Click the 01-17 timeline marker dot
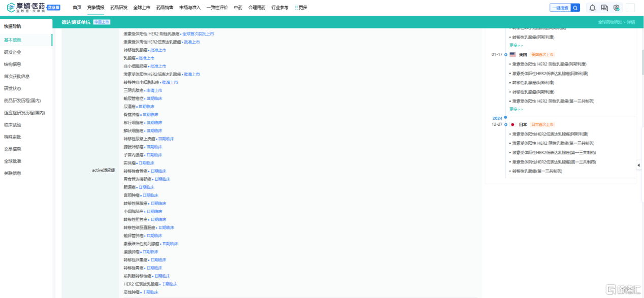This screenshot has width=644, height=298. 506,54
